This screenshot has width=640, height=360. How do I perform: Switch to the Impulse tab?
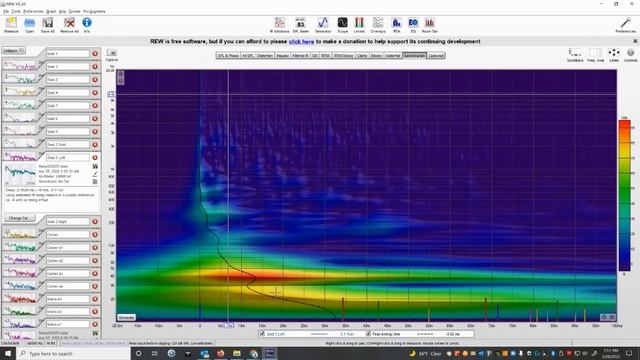click(x=283, y=56)
